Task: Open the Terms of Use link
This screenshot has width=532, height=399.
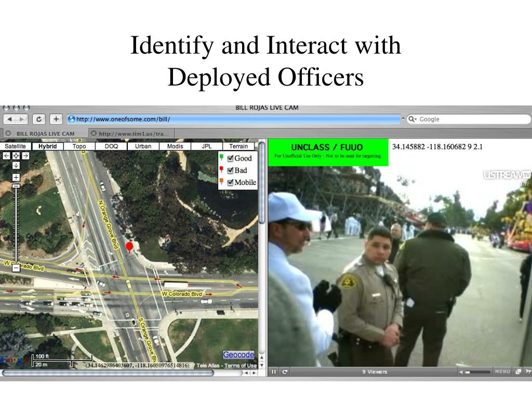Action: coord(240,365)
